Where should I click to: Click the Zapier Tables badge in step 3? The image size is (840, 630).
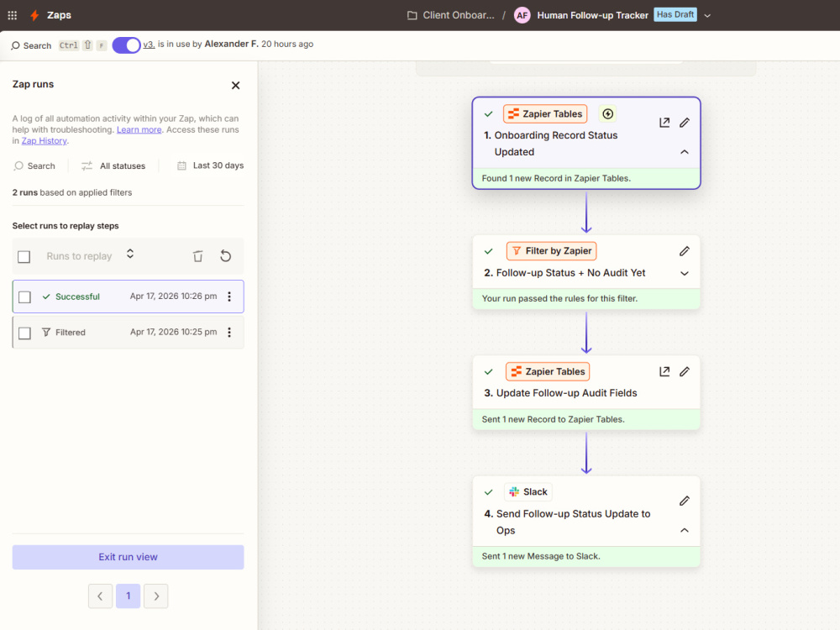tap(548, 371)
